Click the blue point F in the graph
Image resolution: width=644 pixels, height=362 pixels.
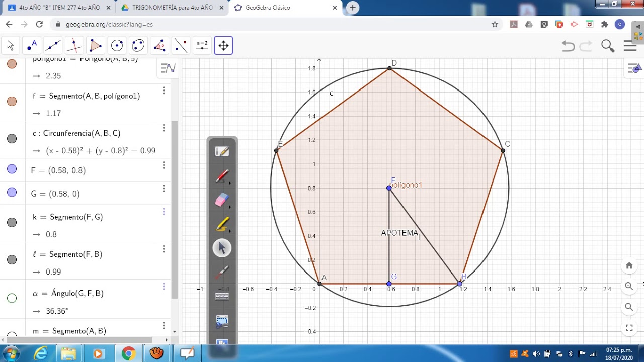pos(389,188)
